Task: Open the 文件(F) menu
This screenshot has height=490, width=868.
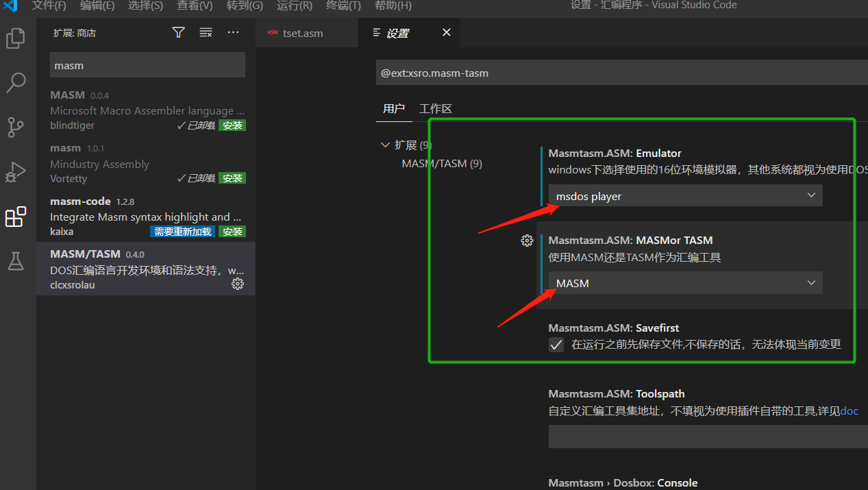Action: (x=49, y=5)
